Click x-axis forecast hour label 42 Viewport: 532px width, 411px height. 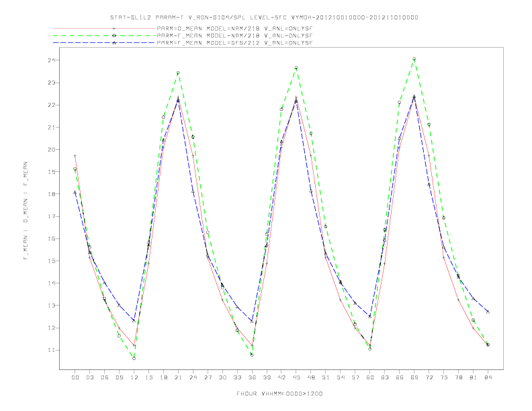coord(281,377)
